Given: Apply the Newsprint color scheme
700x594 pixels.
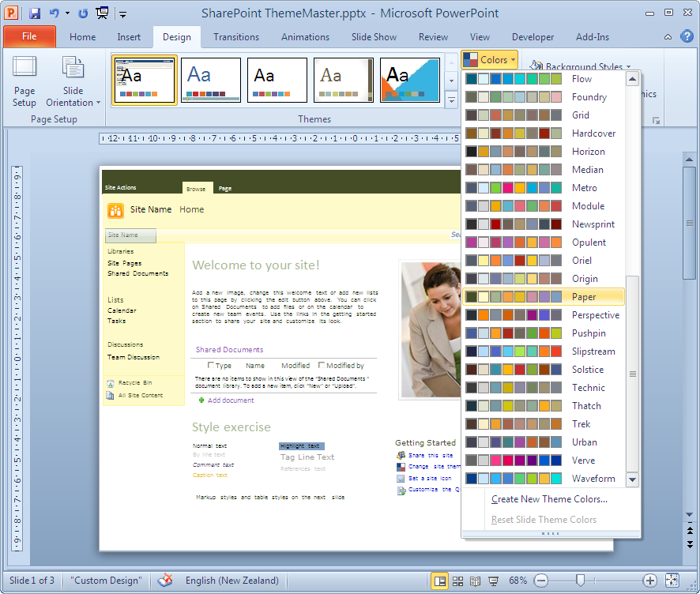Looking at the screenshot, I should point(544,224).
